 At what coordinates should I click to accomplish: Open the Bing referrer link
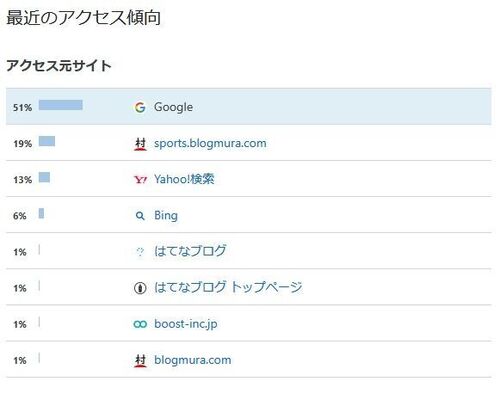166,216
